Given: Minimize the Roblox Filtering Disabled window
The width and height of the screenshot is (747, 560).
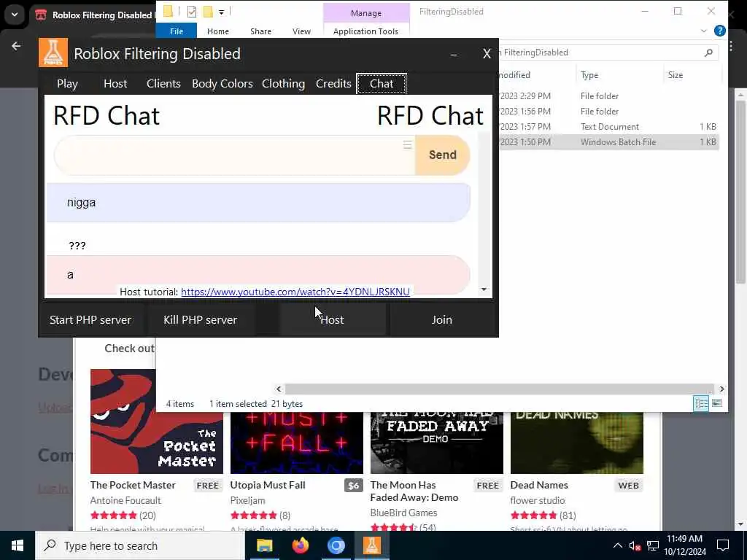Looking at the screenshot, I should [x=454, y=54].
